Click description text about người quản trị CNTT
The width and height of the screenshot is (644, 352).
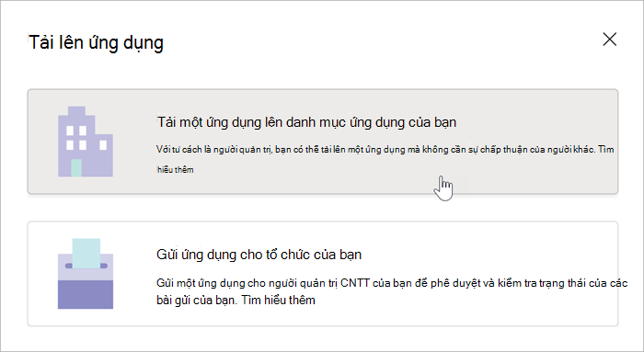[392, 291]
